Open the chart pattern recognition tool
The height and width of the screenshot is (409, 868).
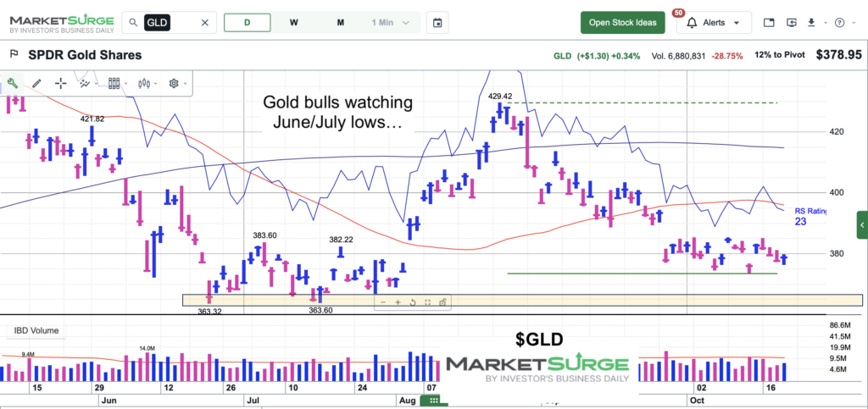click(84, 84)
